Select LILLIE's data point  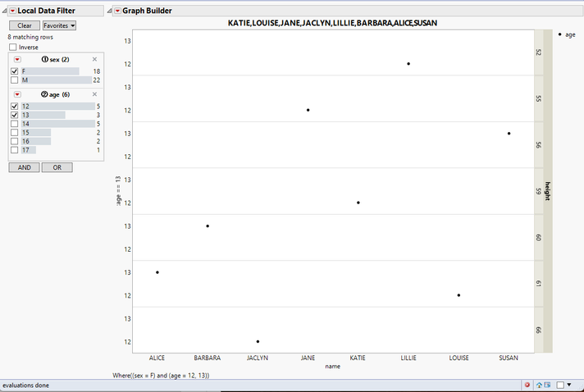point(408,64)
